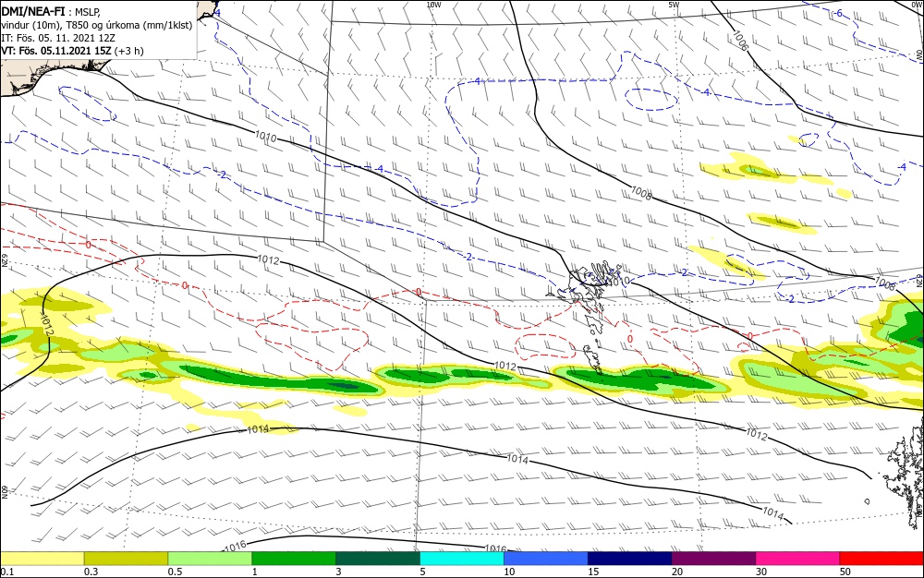Click the "1010" isobar label
The height and width of the screenshot is (578, 924).
click(x=266, y=138)
